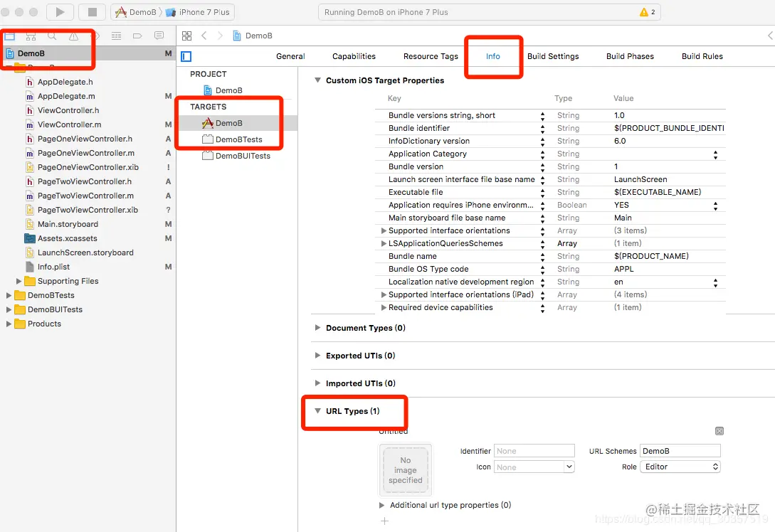Expand the Products folder

(x=9, y=324)
